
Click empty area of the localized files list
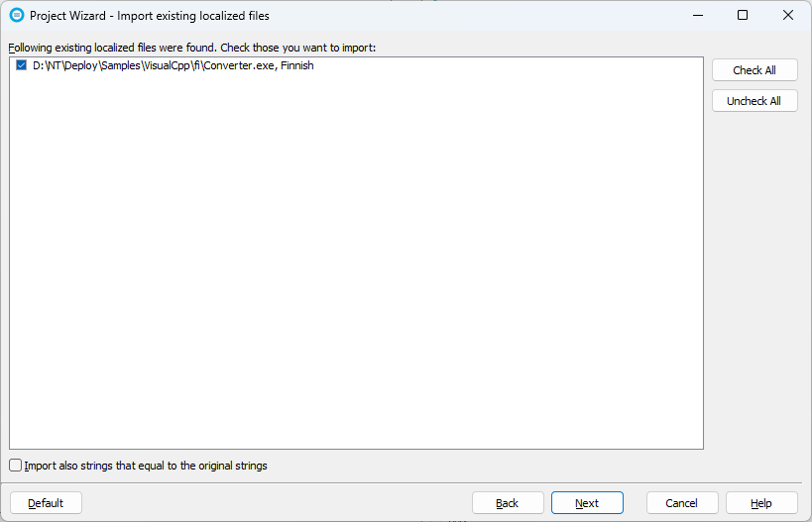[357, 258]
